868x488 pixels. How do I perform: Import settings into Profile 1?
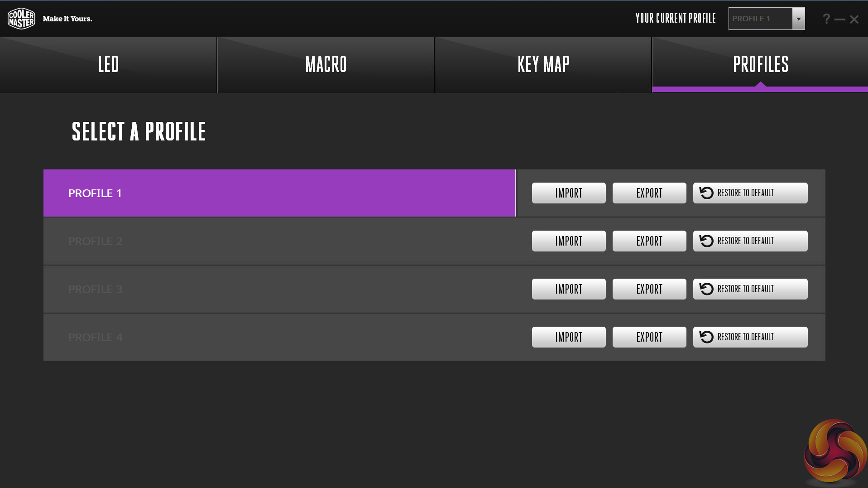pos(569,193)
